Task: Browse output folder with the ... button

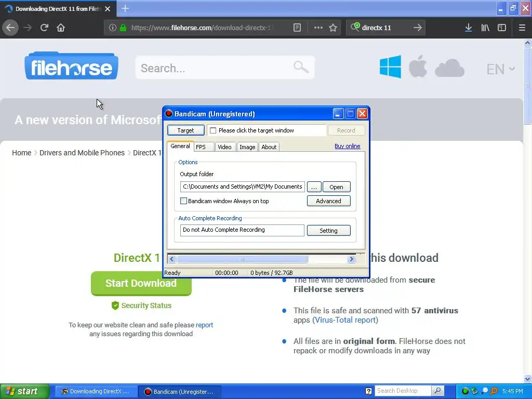Action: [314, 187]
